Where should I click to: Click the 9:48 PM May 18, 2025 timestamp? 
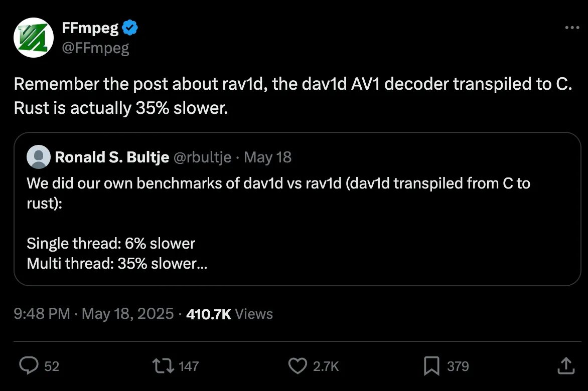coord(93,314)
